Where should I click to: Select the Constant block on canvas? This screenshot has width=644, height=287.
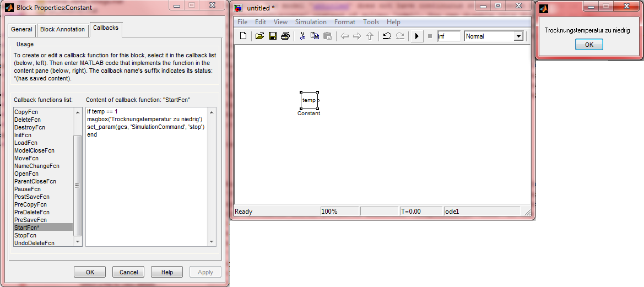click(x=309, y=100)
